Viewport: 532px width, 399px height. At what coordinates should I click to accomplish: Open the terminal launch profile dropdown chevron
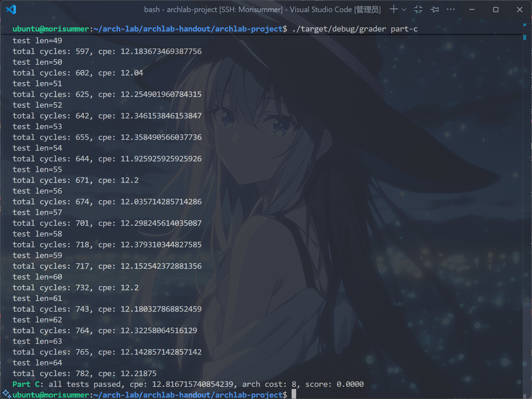click(x=404, y=10)
